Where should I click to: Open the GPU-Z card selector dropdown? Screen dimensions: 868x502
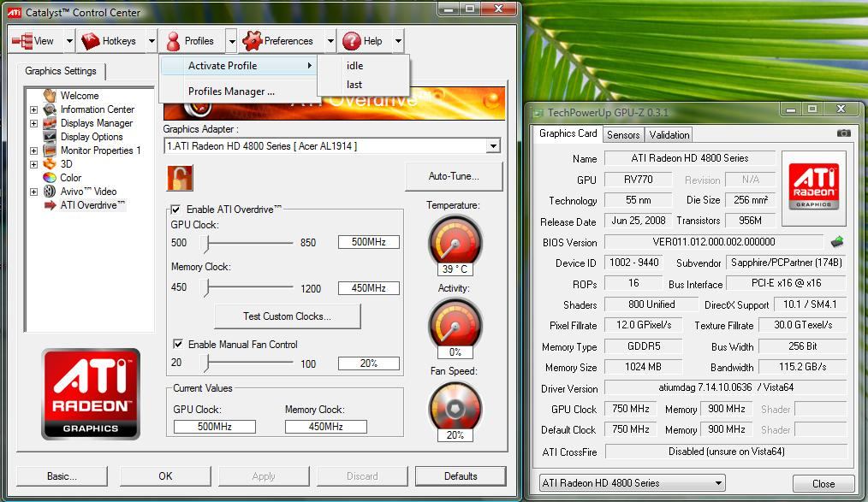718,482
